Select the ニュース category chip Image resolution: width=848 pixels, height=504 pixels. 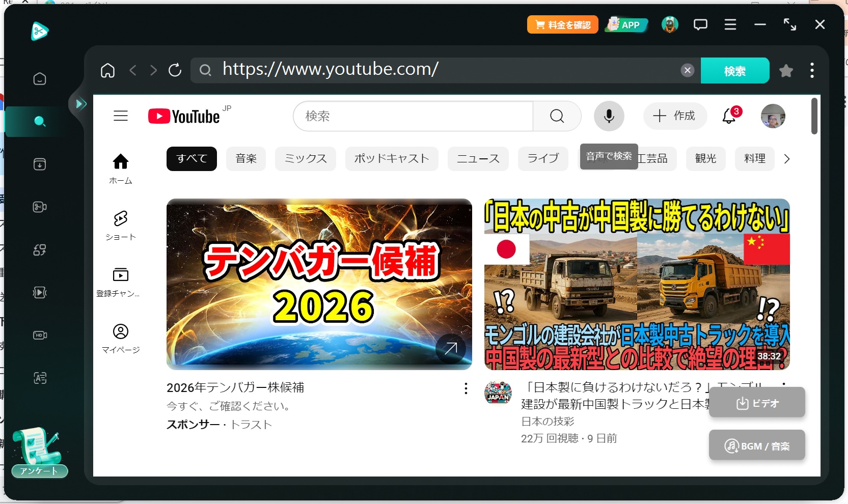tap(478, 159)
